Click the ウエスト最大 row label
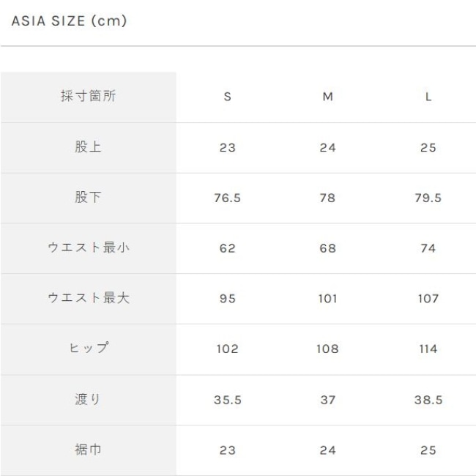 point(89,299)
